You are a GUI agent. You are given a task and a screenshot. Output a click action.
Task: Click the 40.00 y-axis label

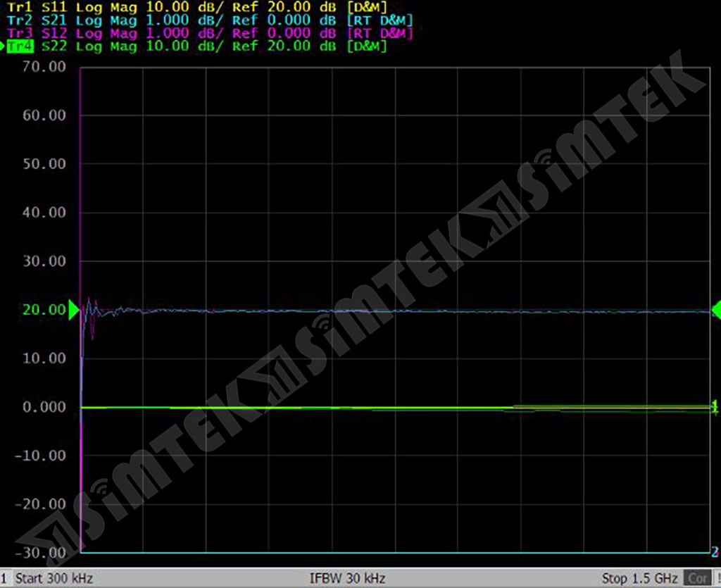point(44,213)
